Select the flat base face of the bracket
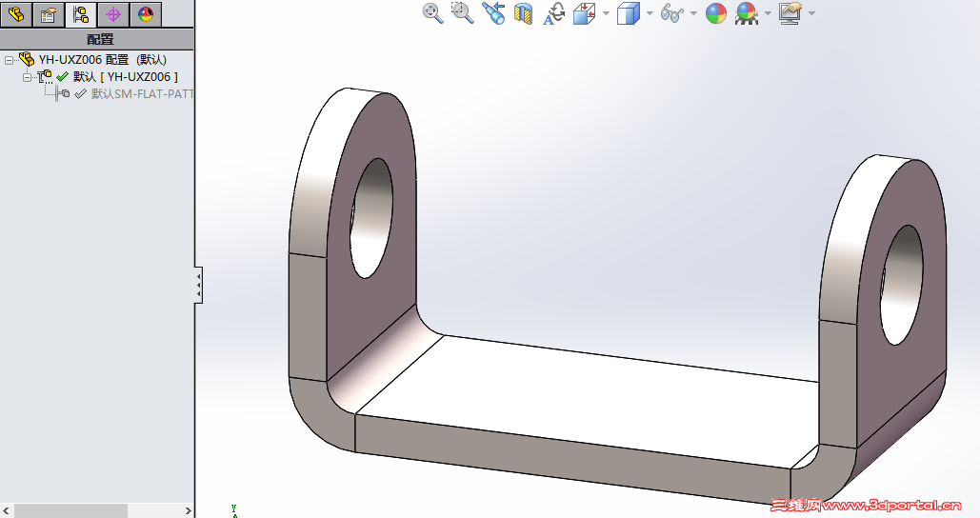The width and height of the screenshot is (980, 518). click(588, 403)
